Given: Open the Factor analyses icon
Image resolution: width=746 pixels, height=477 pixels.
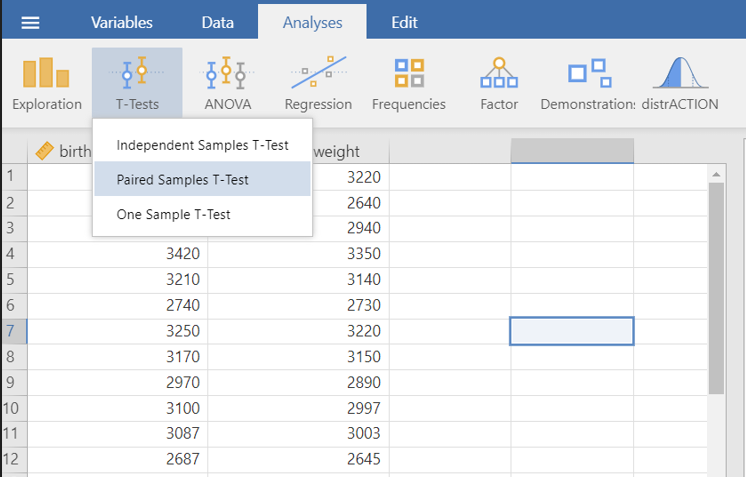Looking at the screenshot, I should (499, 83).
